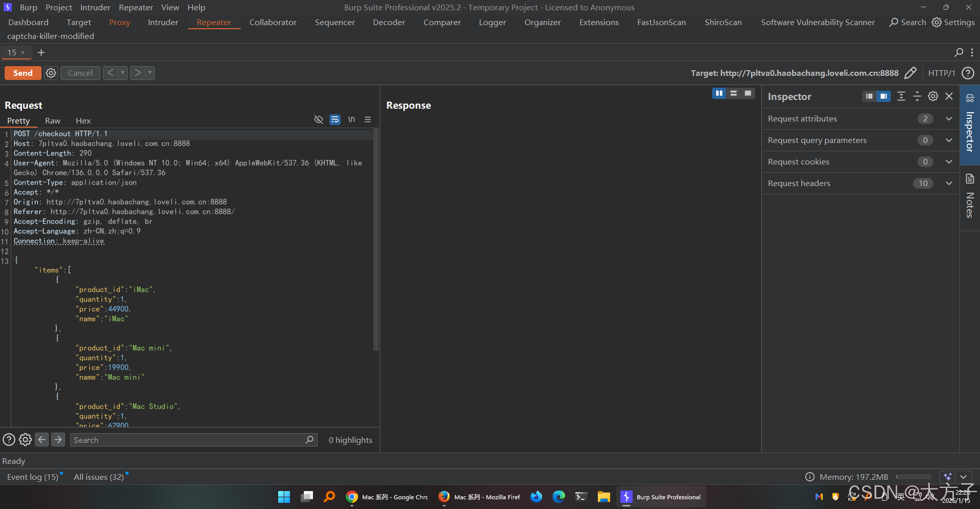Open the Repeater tab options kebab menu
Viewport: 980px width, 509px height.
(972, 52)
